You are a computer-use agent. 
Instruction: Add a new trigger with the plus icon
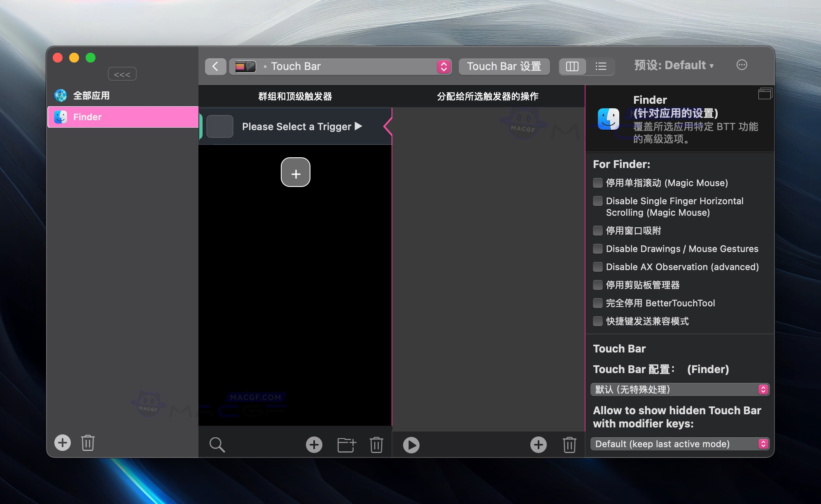point(314,444)
